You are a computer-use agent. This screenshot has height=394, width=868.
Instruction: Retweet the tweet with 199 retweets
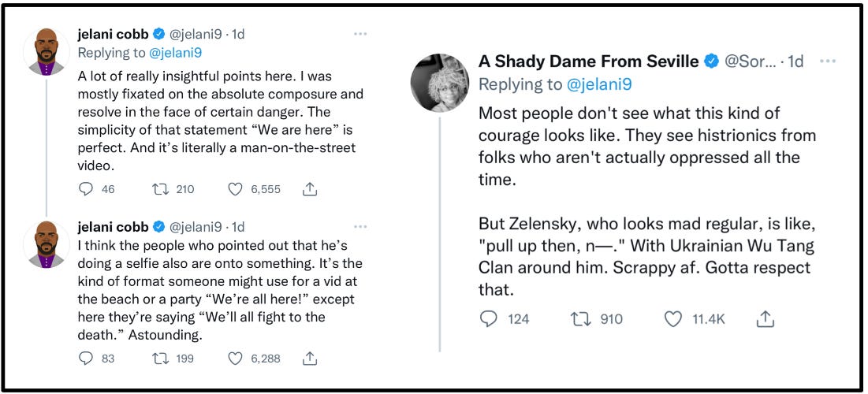point(161,359)
